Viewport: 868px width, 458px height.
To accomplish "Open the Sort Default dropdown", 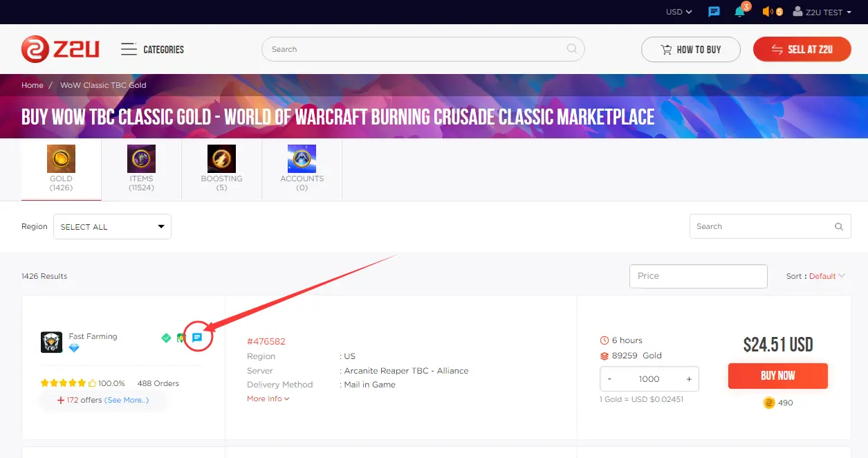I will point(827,276).
